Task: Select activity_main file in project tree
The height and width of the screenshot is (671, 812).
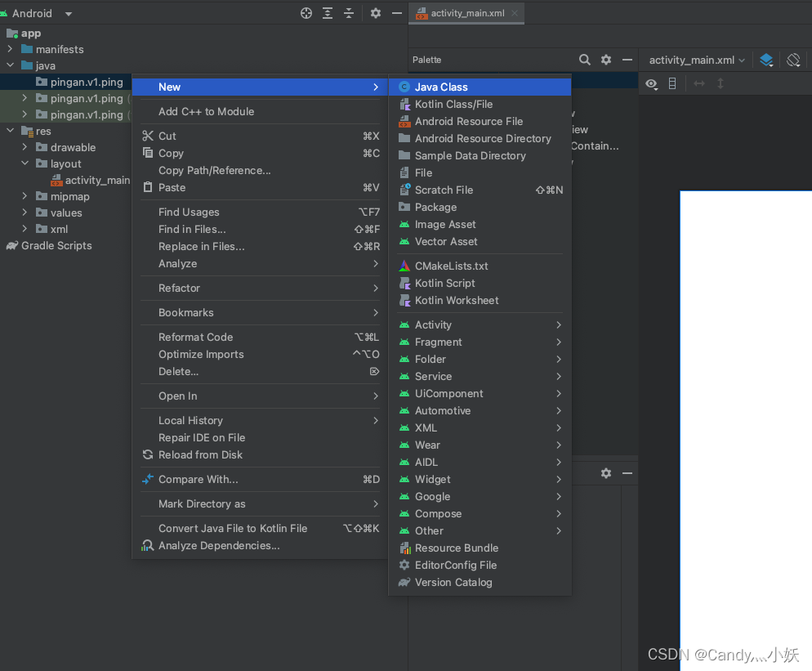Action: [x=90, y=181]
